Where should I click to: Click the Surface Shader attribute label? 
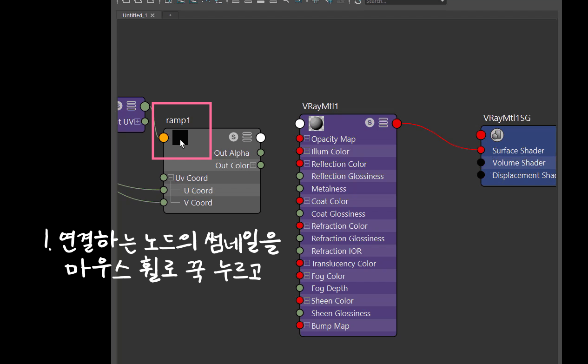(x=518, y=150)
